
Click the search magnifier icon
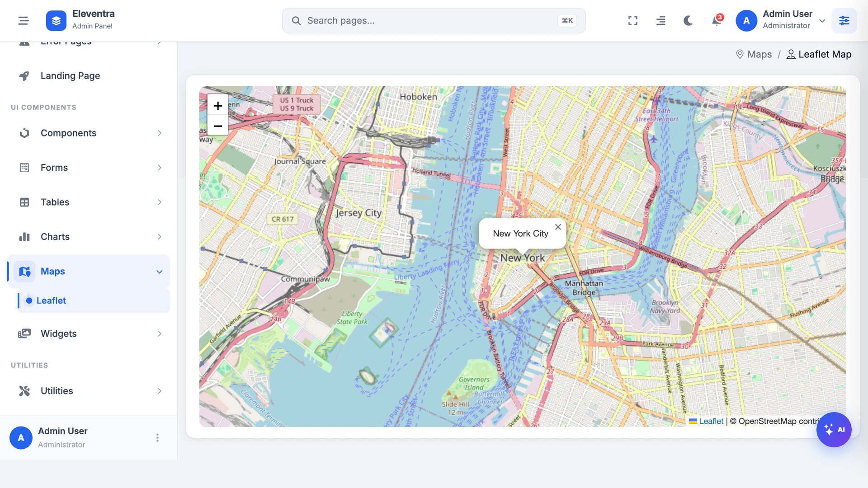296,20
